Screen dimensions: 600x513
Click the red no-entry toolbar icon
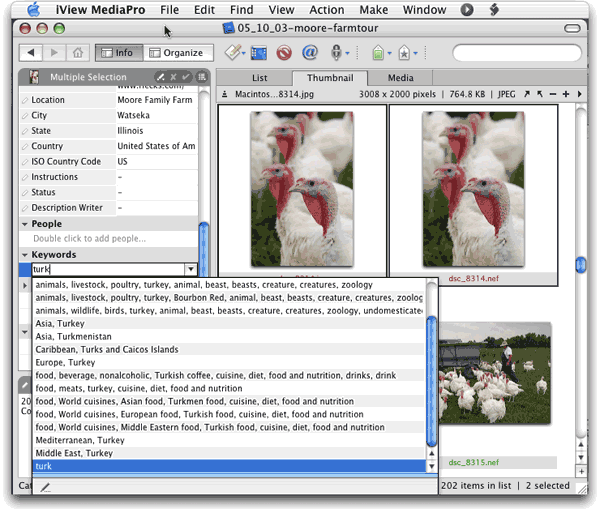click(x=284, y=52)
